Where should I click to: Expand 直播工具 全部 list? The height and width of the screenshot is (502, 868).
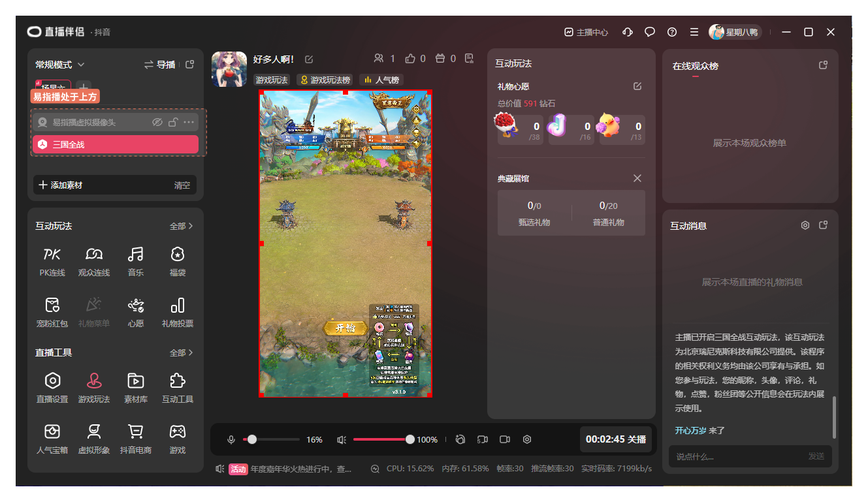tap(182, 353)
